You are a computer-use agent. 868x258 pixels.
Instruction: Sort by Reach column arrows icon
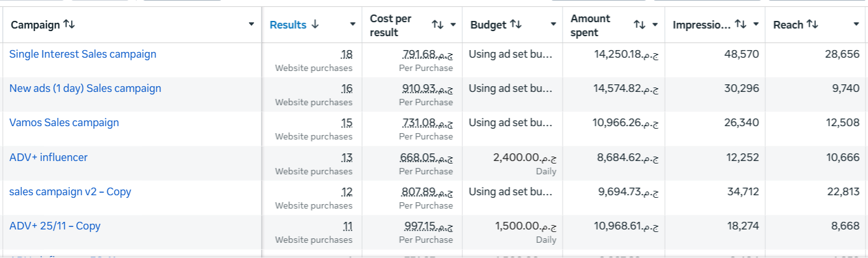(x=812, y=25)
